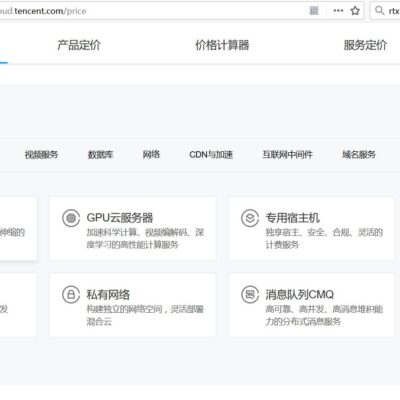Switch to the 价格计算器 tab
This screenshot has width=400, height=400.
click(x=222, y=45)
